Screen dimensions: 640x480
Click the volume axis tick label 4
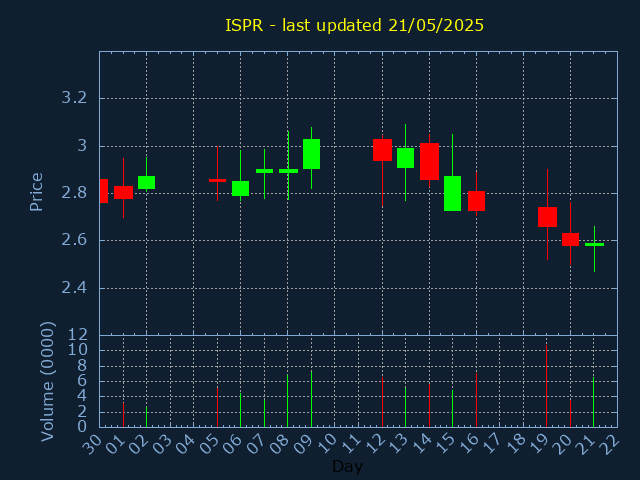[x=82, y=396]
